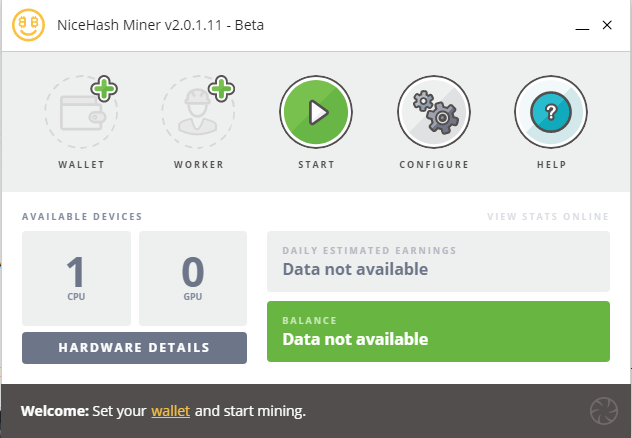Click the WALLET label text

coord(81,165)
